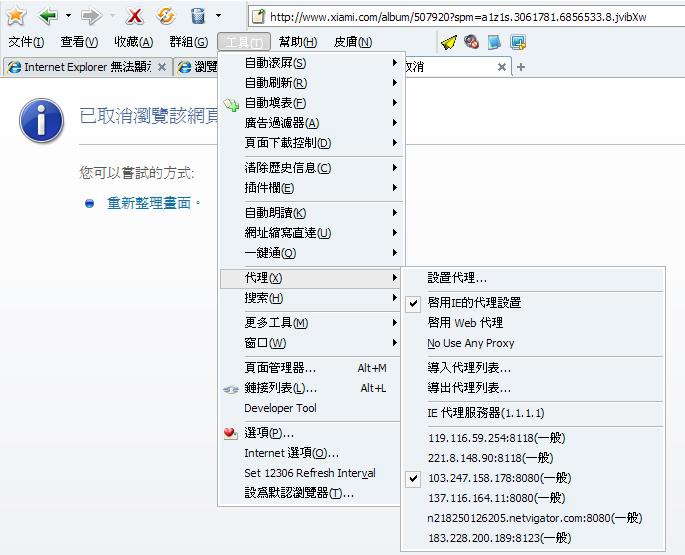Expand 廣告過濾器(A) submenu

click(x=311, y=123)
